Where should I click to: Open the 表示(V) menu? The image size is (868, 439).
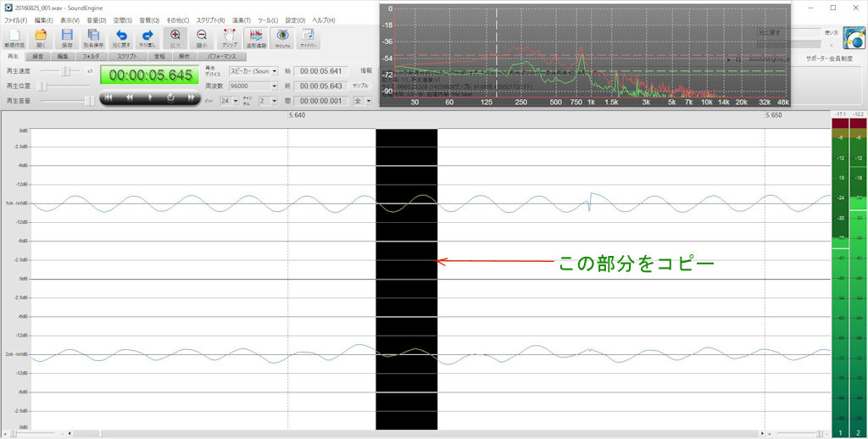pyautogui.click(x=70, y=20)
